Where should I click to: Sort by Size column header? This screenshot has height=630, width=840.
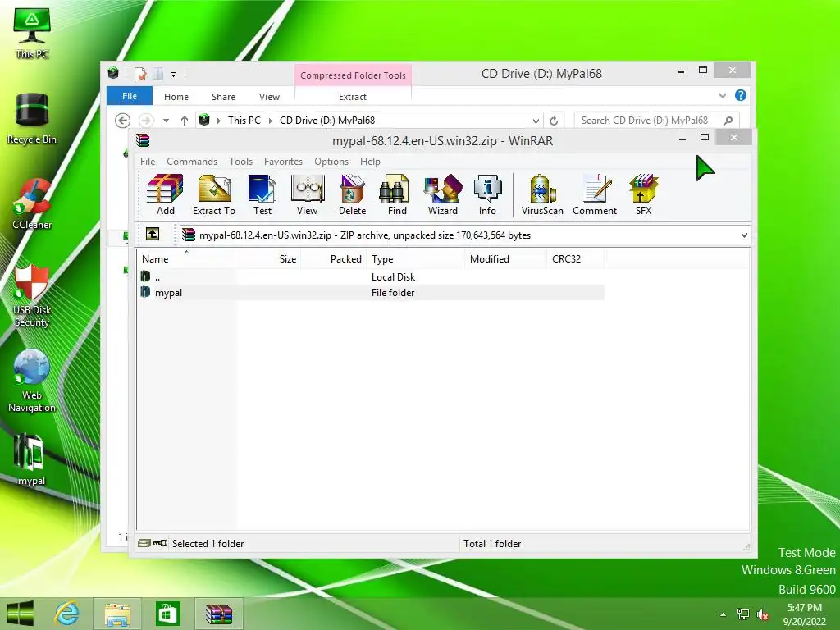point(268,258)
